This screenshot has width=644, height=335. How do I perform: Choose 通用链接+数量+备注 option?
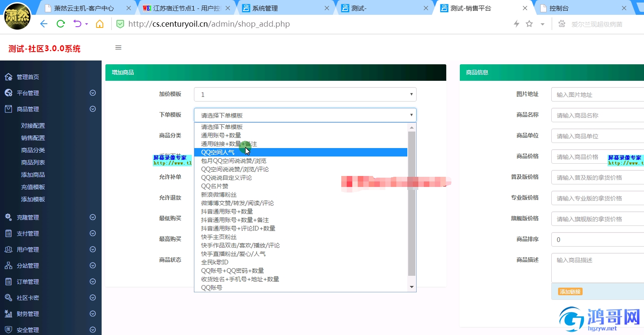pos(301,144)
